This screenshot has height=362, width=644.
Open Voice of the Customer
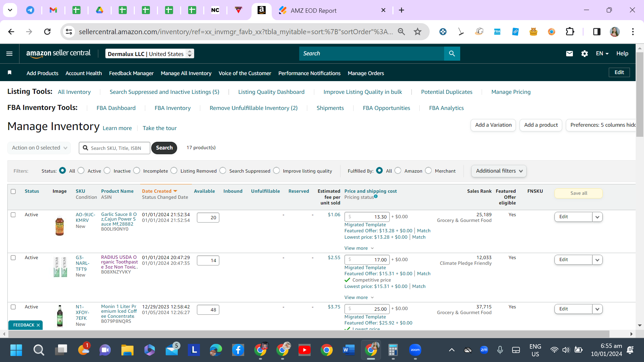click(245, 73)
